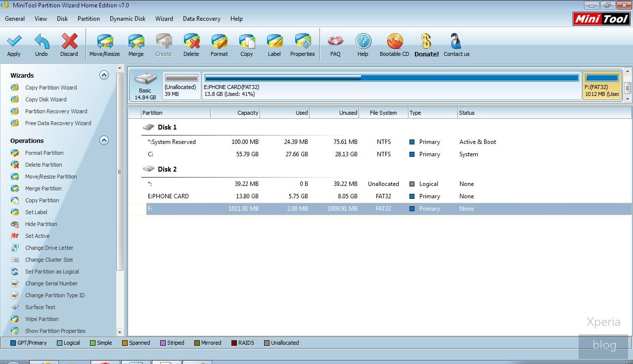This screenshot has width=633, height=364.
Task: Choose Copy Partition in Operations list
Action: click(x=42, y=200)
